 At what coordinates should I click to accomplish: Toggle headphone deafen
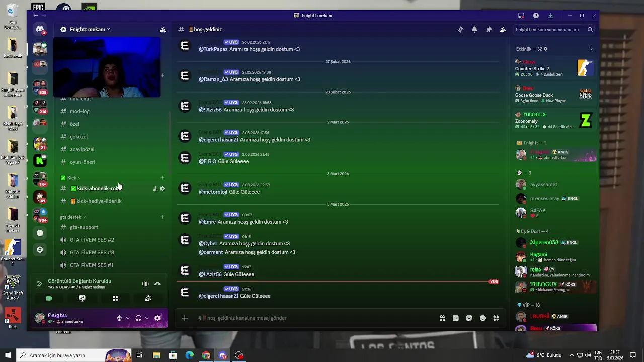pyautogui.click(x=138, y=318)
